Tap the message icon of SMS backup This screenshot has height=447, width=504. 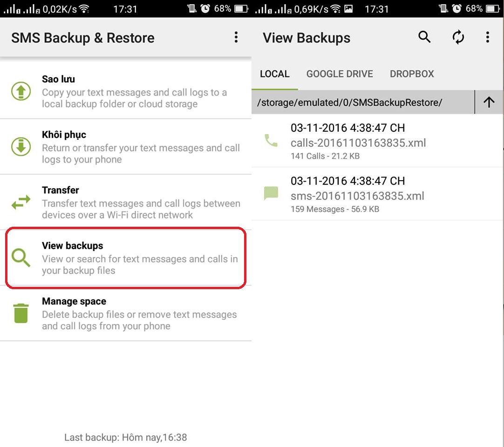(x=271, y=193)
